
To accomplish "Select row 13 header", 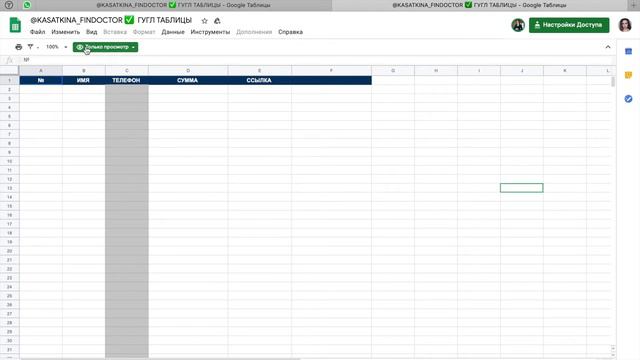I will click(x=9, y=188).
